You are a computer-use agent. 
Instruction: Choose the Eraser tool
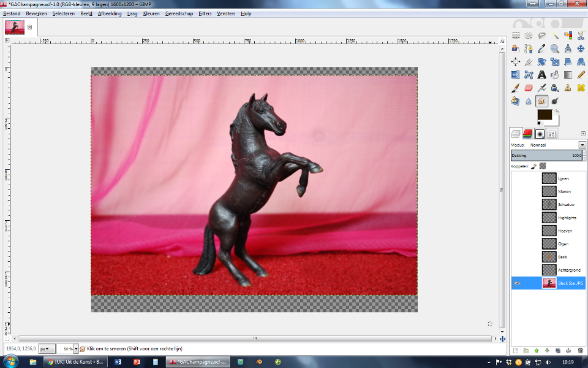[529, 88]
